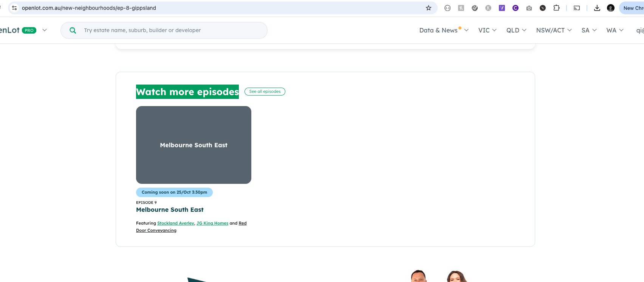
Task: Expand the chevron next to the PRO badge
Action: coord(45,30)
